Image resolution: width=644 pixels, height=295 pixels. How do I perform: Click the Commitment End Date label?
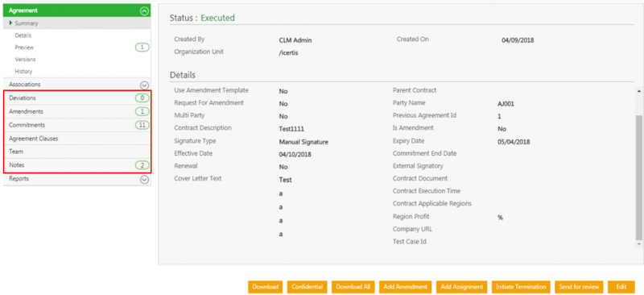(424, 153)
